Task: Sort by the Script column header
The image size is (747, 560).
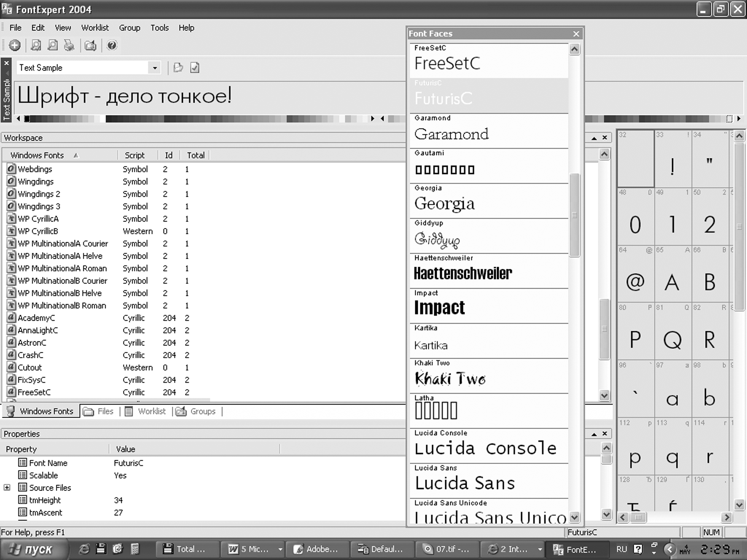Action: point(138,155)
